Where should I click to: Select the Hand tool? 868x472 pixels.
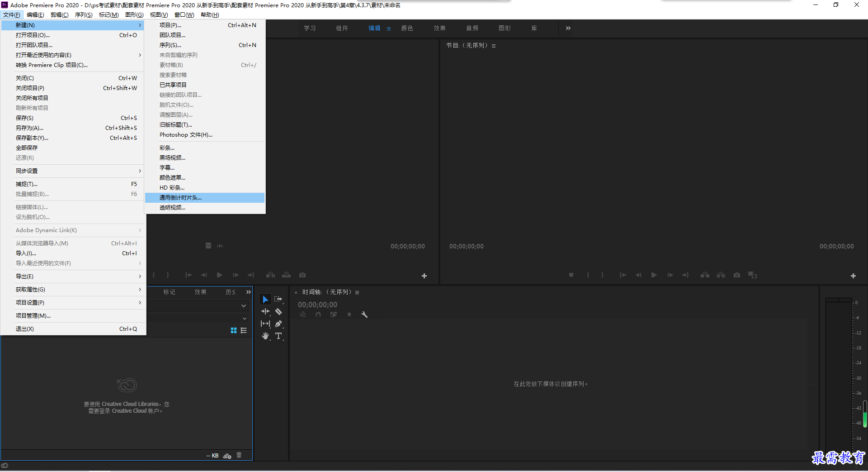265,336
